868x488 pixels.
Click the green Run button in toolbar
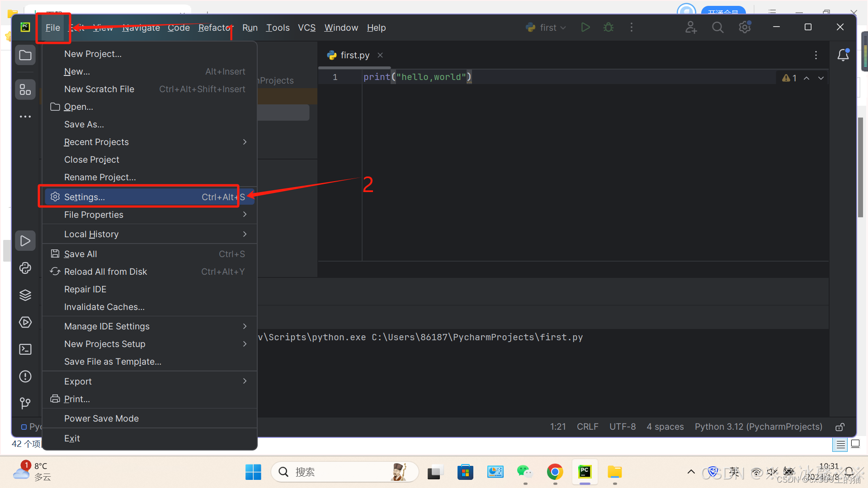tap(585, 28)
